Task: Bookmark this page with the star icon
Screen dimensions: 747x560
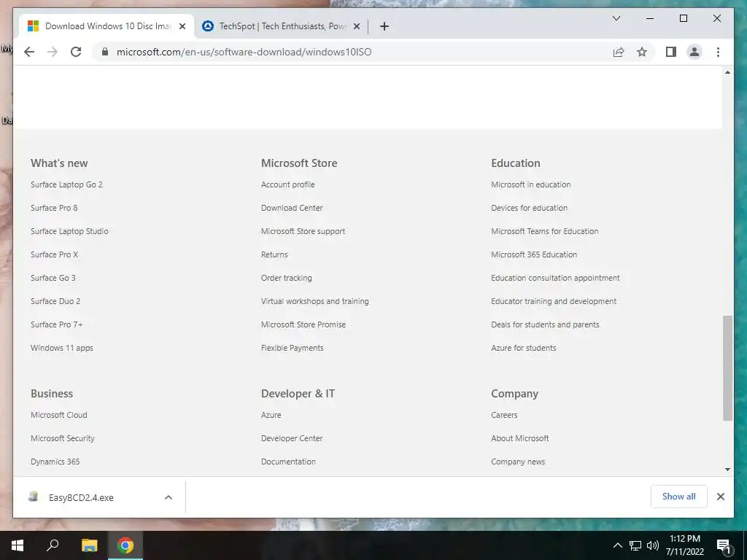Action: (x=642, y=52)
